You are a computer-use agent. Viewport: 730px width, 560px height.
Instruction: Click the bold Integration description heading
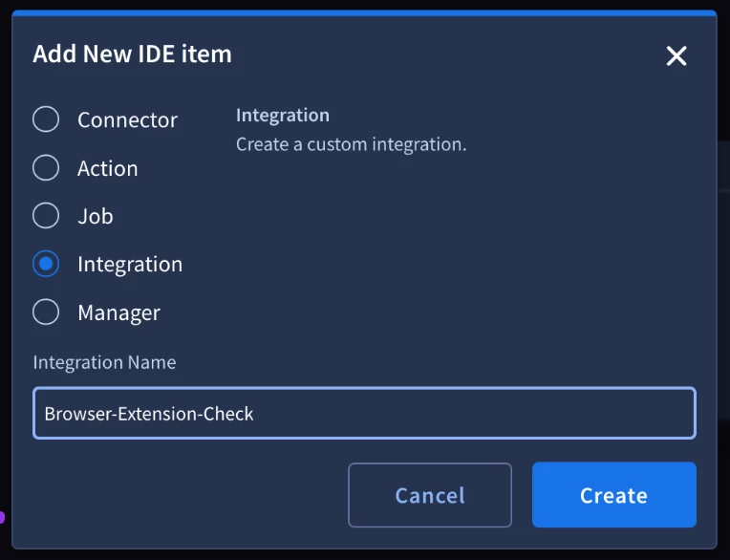pos(283,116)
